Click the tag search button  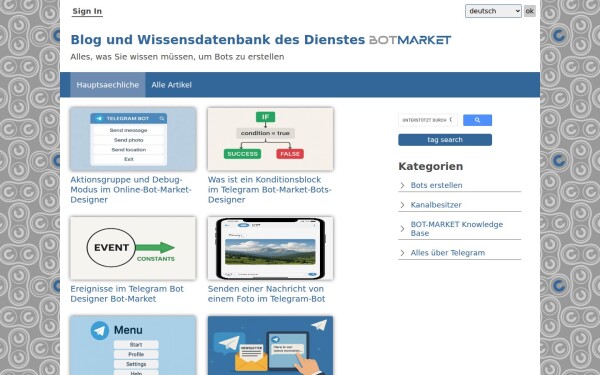click(445, 140)
